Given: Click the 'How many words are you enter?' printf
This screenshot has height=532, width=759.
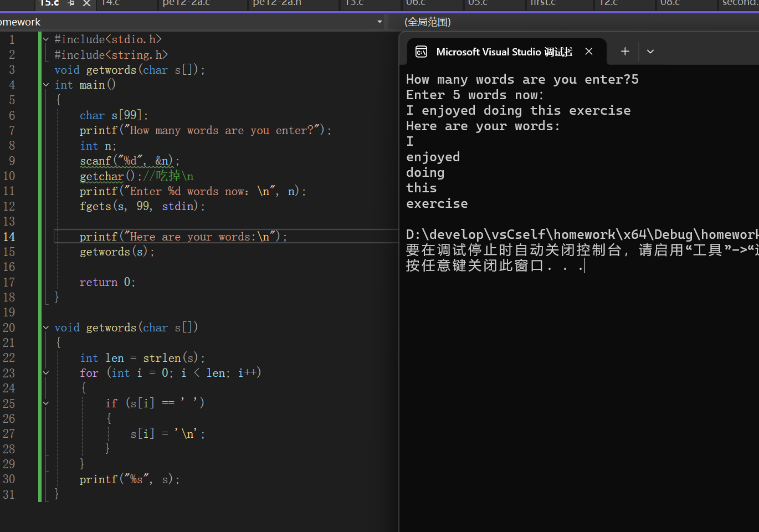Looking at the screenshot, I should pos(206,130).
